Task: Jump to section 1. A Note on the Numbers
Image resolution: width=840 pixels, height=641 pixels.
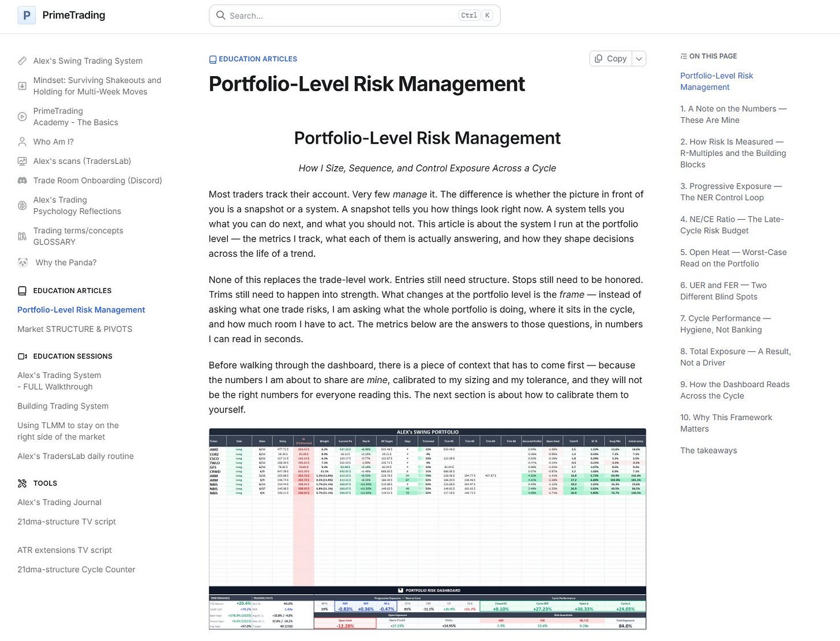Action: coord(733,114)
